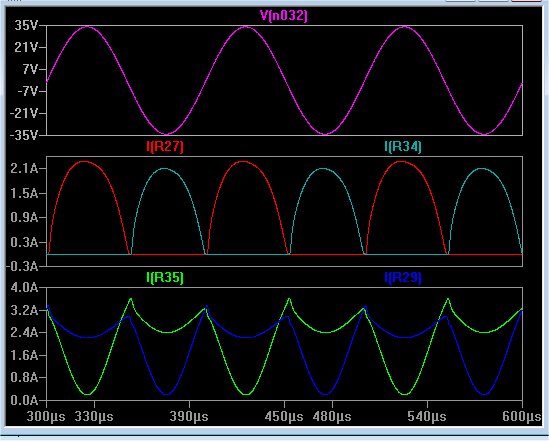Click the 2.1A axis label
This screenshot has height=441, width=549.
24,169
